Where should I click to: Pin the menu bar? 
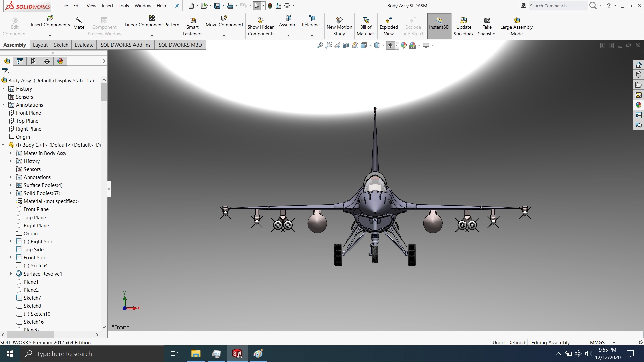[x=177, y=6]
